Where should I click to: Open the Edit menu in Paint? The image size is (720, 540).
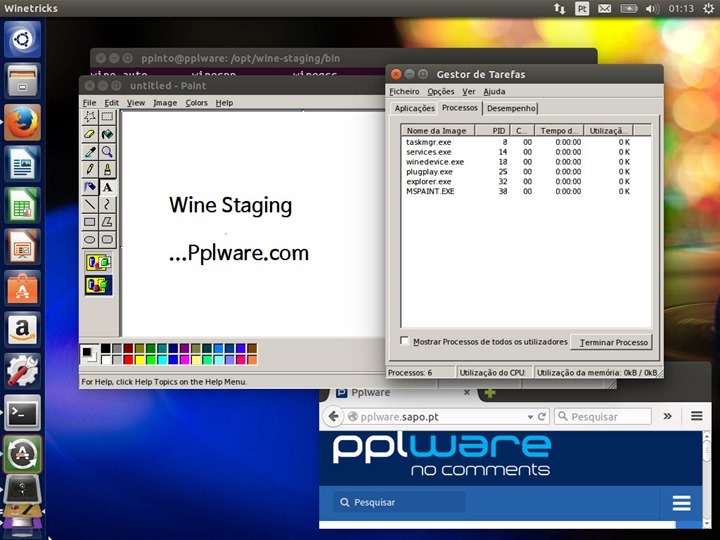[111, 103]
